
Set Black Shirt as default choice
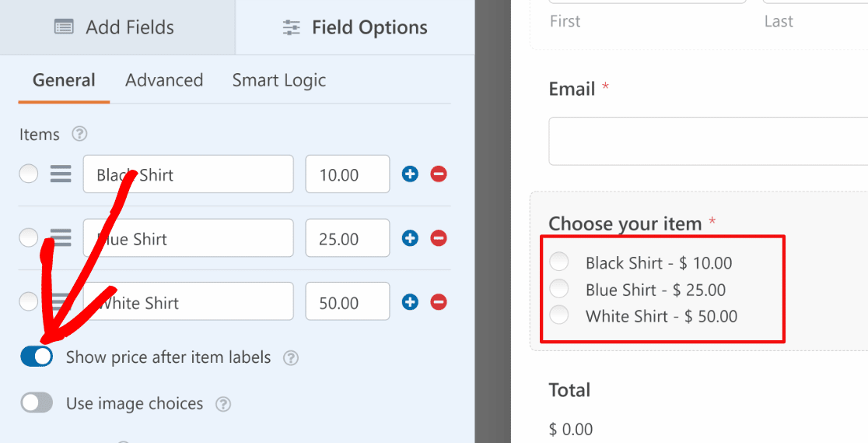pos(28,174)
